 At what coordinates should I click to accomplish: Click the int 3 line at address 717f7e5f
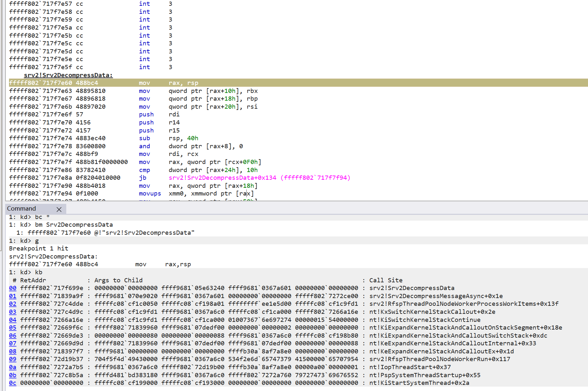click(91, 67)
